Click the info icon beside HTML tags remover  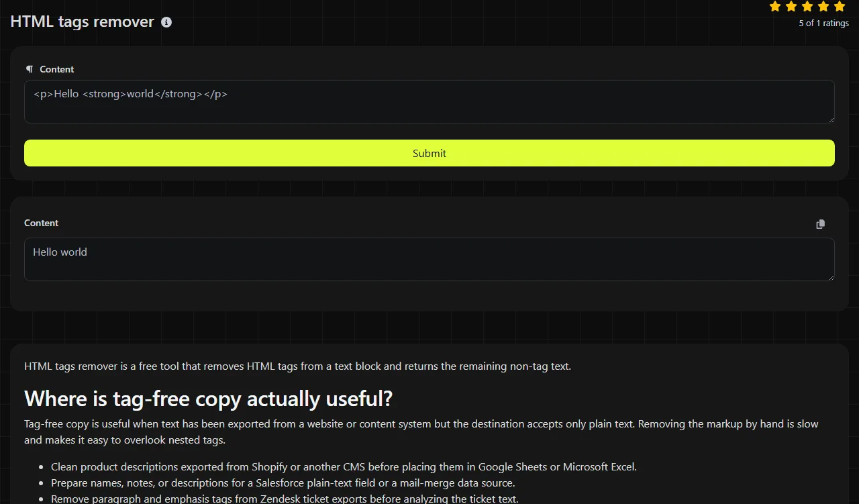click(x=166, y=22)
